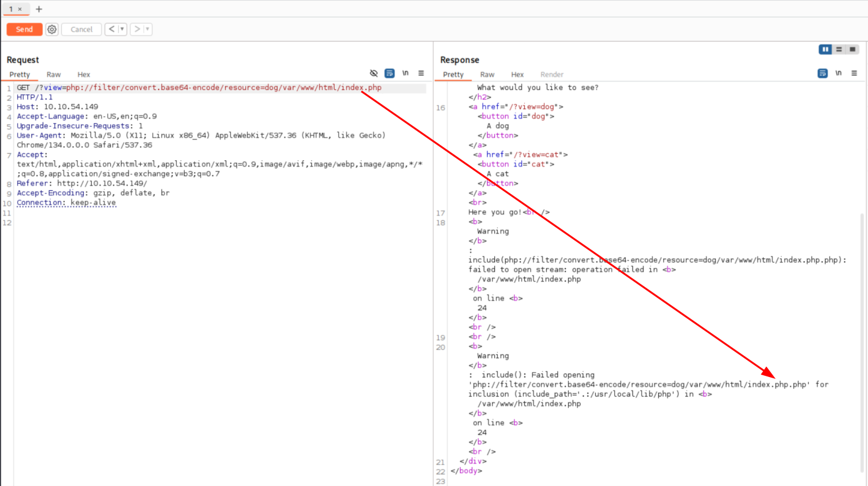Click 'failed to open stream: operation failed' line
Screen dimensions: 868x486
572,270
